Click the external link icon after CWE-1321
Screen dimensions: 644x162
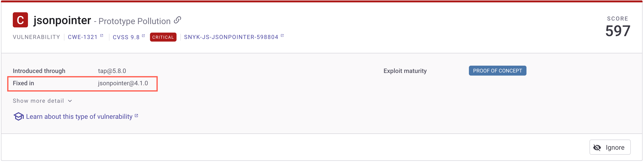(102, 36)
